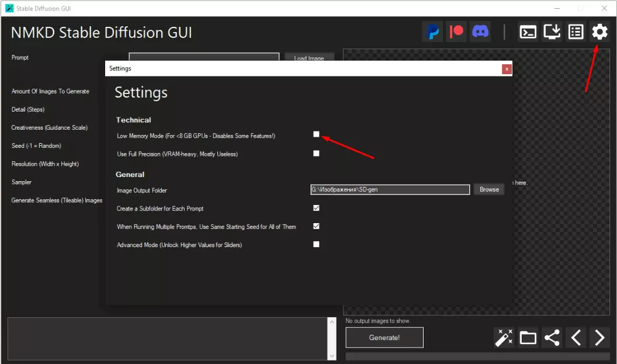
Task: Click 'No output images to show.' text
Action: pos(378,321)
